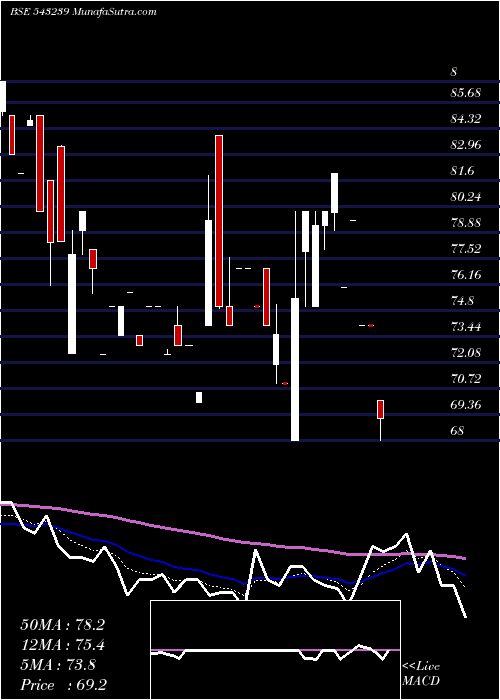
Task: Click the 81.6 price axis label
Action: (x=462, y=171)
